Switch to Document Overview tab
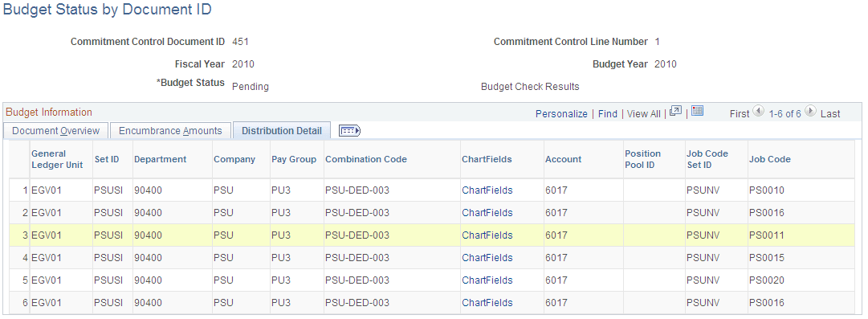This screenshot has width=868, height=319. pyautogui.click(x=56, y=131)
